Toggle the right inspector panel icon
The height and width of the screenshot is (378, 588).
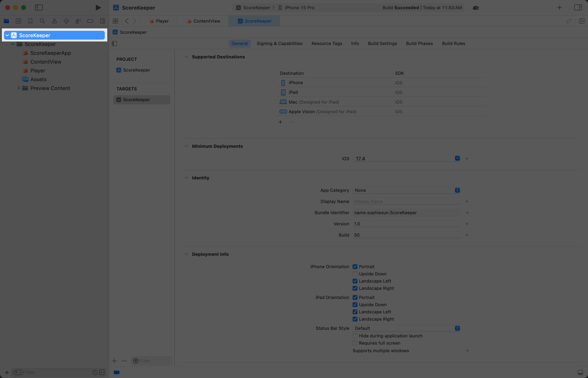point(578,8)
